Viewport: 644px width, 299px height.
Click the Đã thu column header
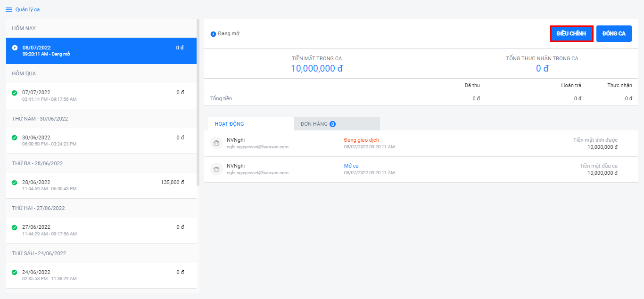[x=472, y=85]
